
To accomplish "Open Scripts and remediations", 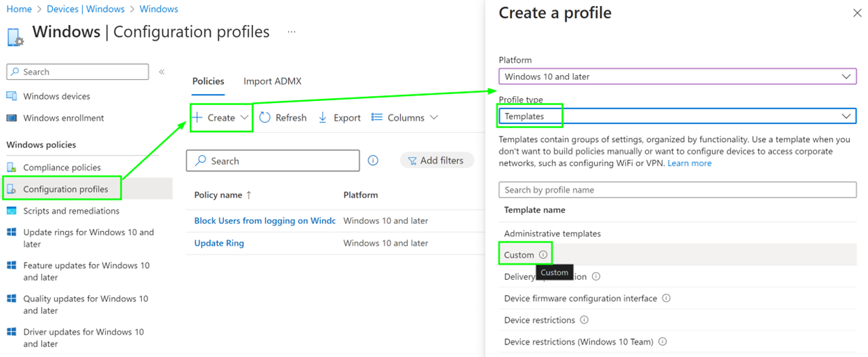I will tap(71, 211).
